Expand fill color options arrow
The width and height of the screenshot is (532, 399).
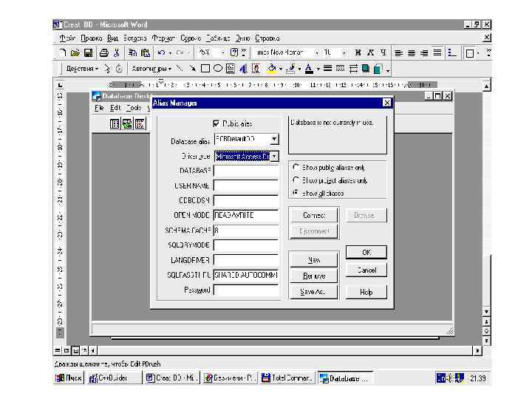(281, 69)
